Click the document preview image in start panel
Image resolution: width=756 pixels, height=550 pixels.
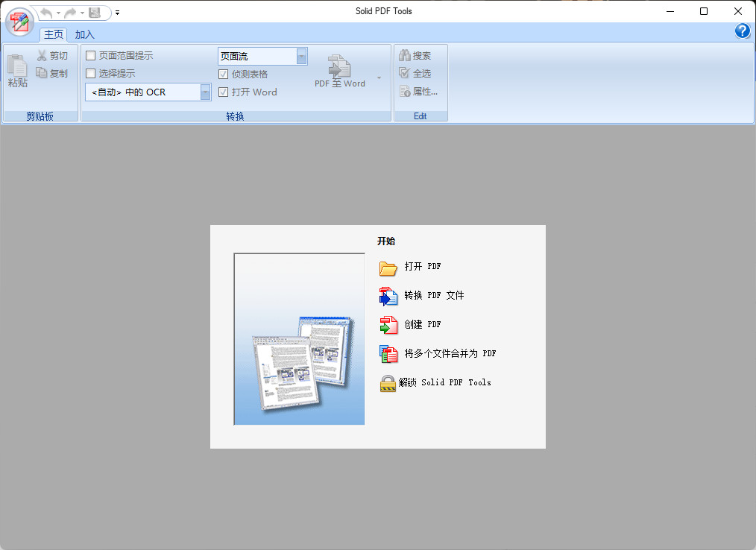[299, 339]
